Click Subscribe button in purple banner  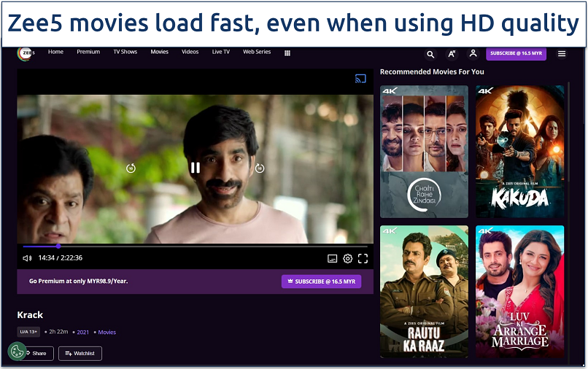click(321, 281)
